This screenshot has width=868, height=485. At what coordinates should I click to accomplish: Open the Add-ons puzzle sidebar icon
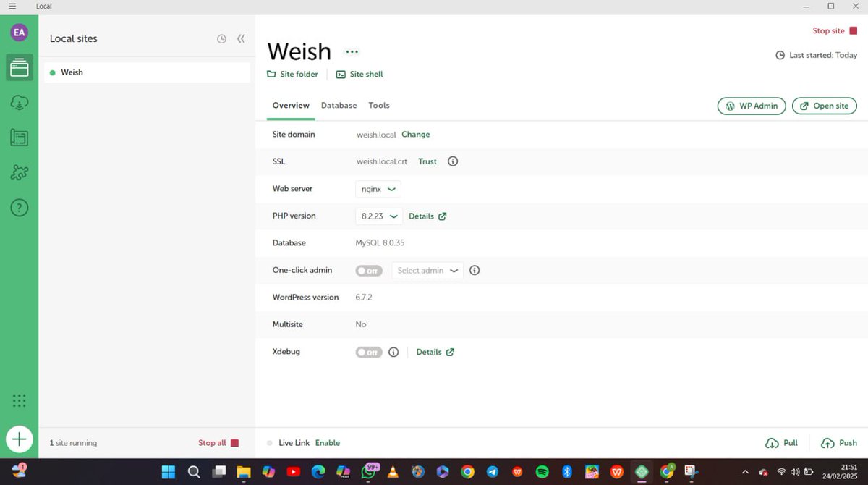click(20, 172)
